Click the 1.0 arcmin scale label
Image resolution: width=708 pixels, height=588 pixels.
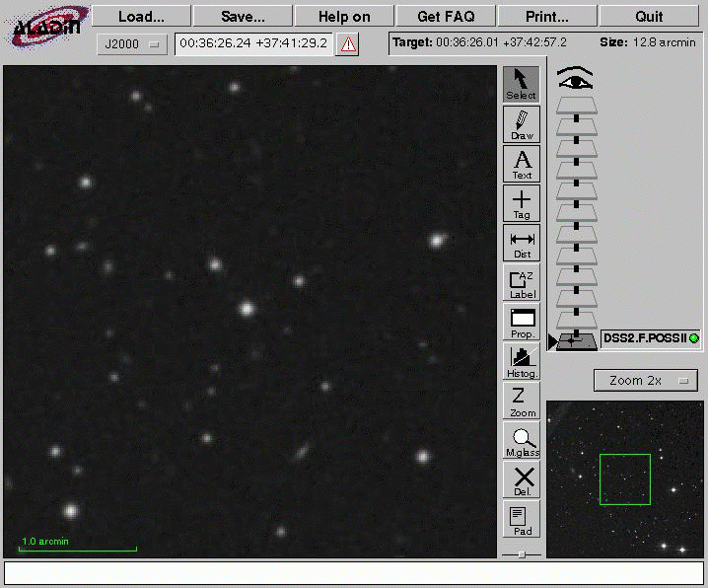coord(45,541)
